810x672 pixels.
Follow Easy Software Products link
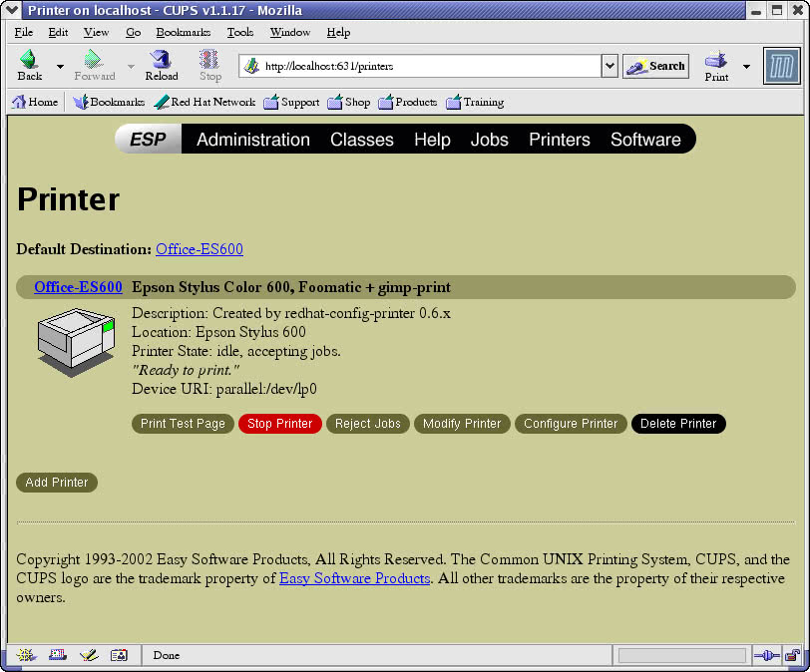[354, 578]
